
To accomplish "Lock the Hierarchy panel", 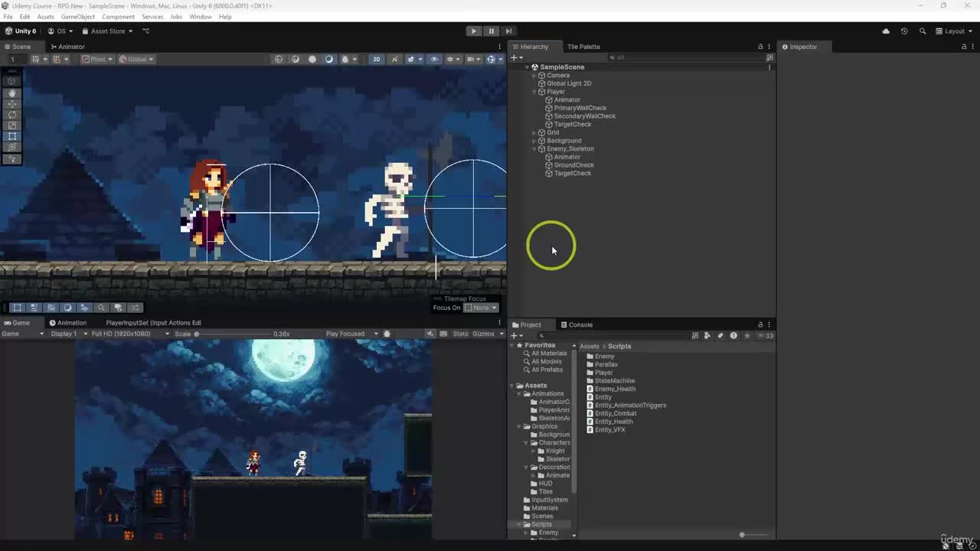I will 760,47.
